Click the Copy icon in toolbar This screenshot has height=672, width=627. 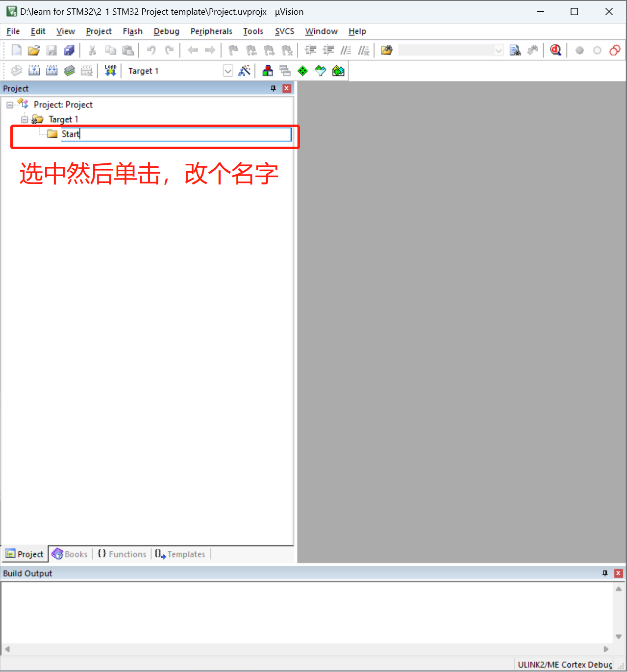pyautogui.click(x=110, y=50)
